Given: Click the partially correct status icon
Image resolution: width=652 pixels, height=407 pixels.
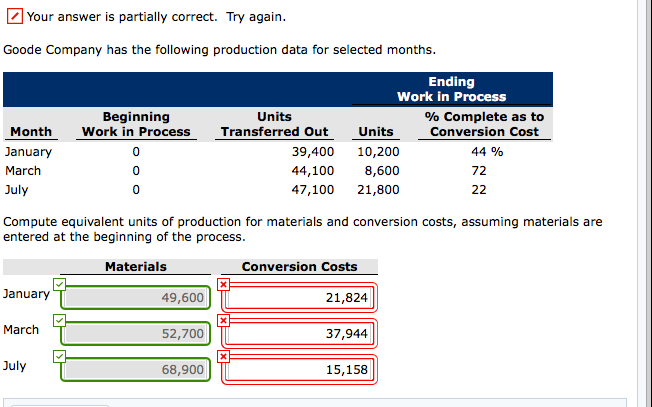Looking at the screenshot, I should (x=14, y=17).
